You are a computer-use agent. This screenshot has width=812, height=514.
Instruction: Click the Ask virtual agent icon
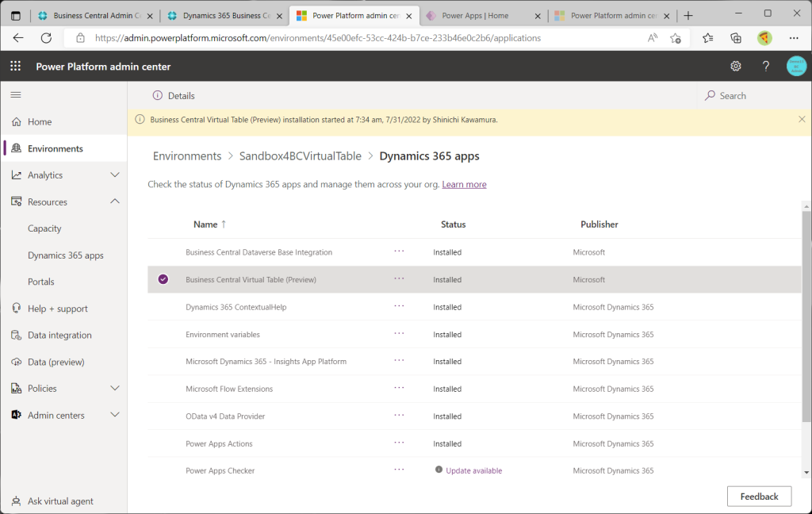click(x=17, y=501)
